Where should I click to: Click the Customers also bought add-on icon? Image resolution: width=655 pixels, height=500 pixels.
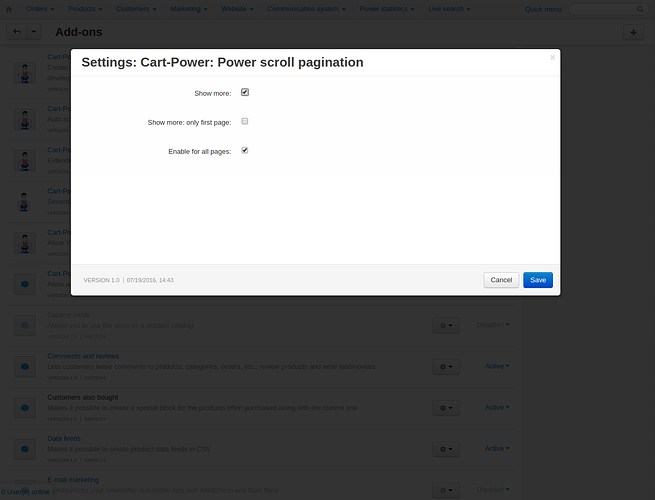click(x=25, y=408)
